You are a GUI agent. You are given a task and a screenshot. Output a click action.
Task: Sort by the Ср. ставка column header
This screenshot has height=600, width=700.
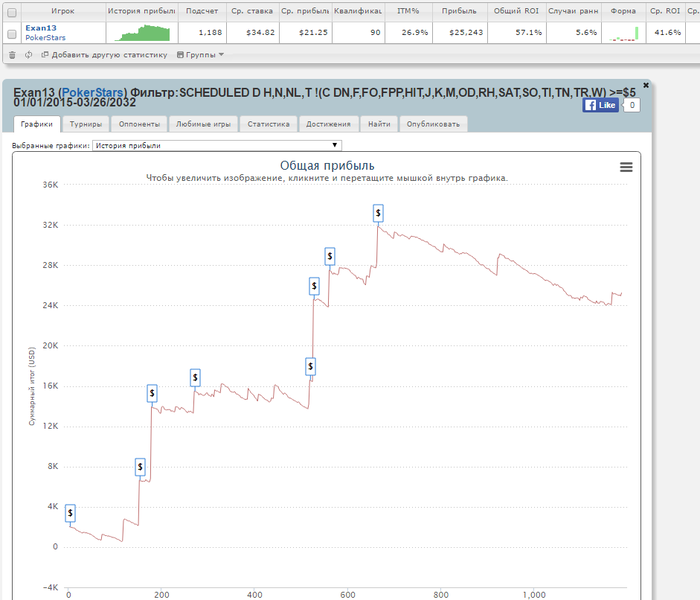click(253, 11)
